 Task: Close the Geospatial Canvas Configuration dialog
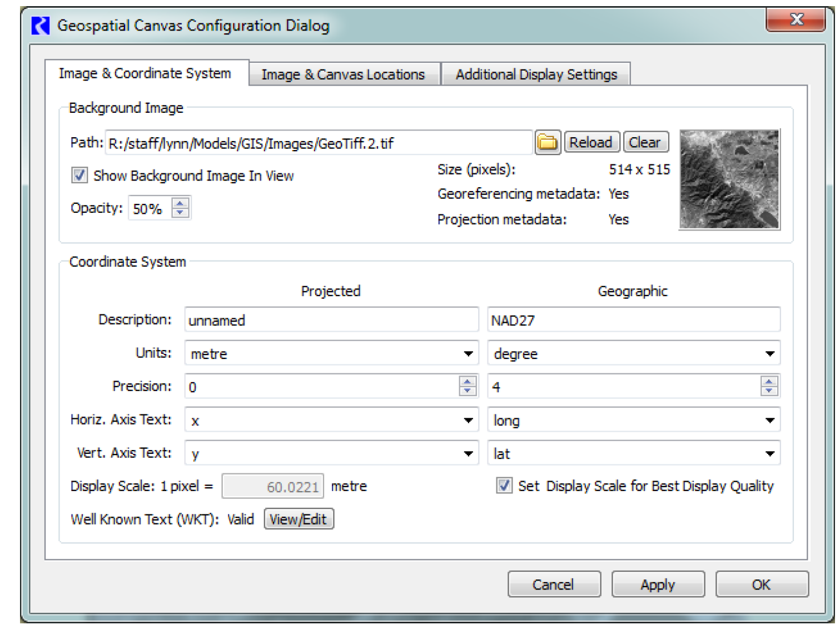pos(796,20)
